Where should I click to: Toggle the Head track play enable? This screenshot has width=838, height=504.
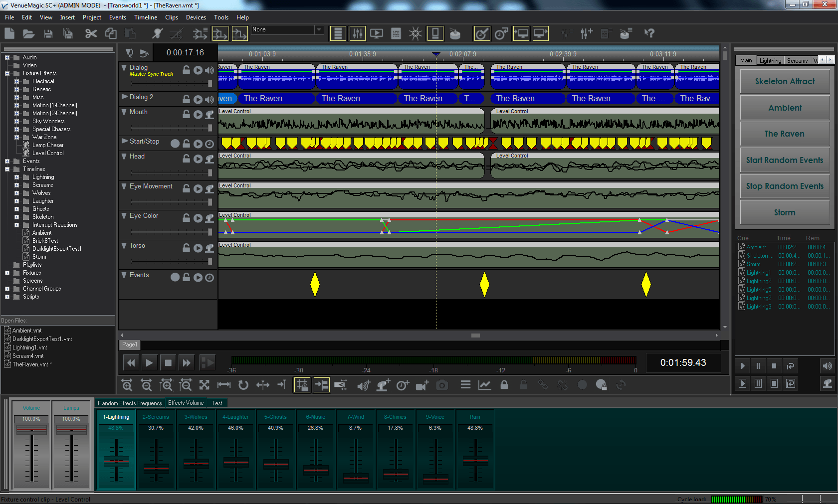tap(198, 159)
